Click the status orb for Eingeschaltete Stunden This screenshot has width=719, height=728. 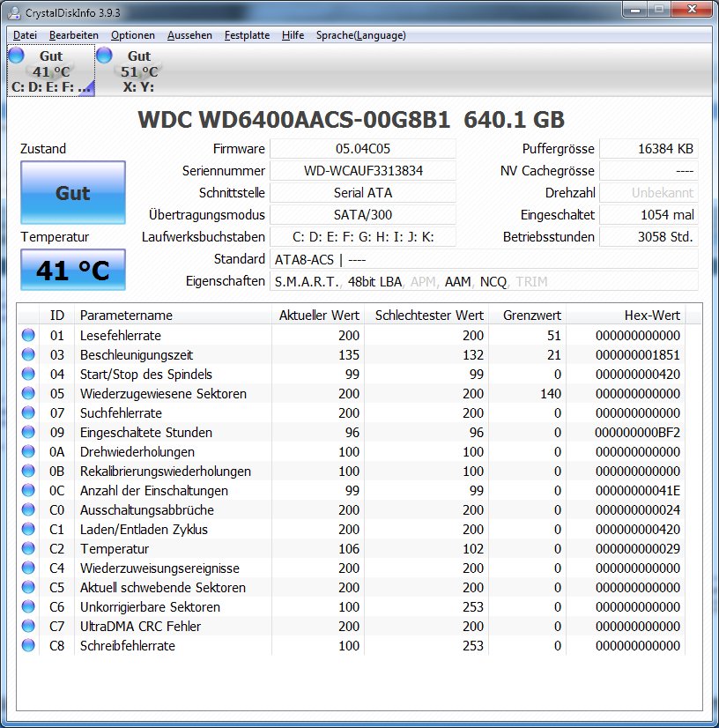click(28, 432)
